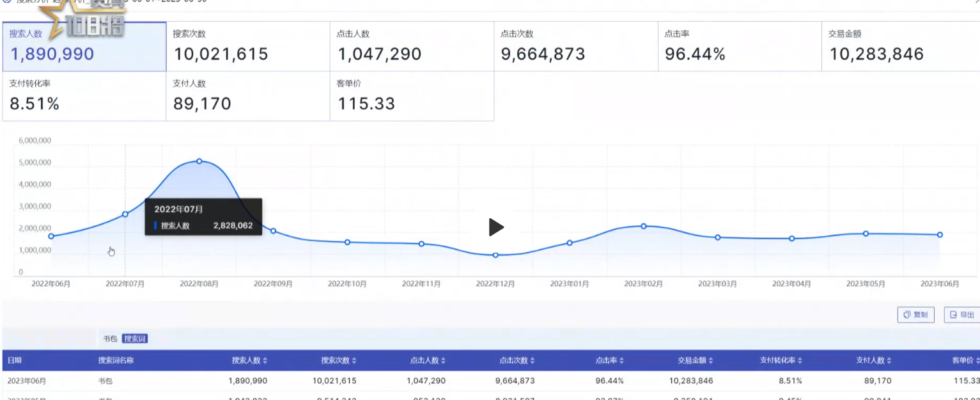
Task: Sort table by 交易金额 column arrows
Action: pyautogui.click(x=711, y=361)
